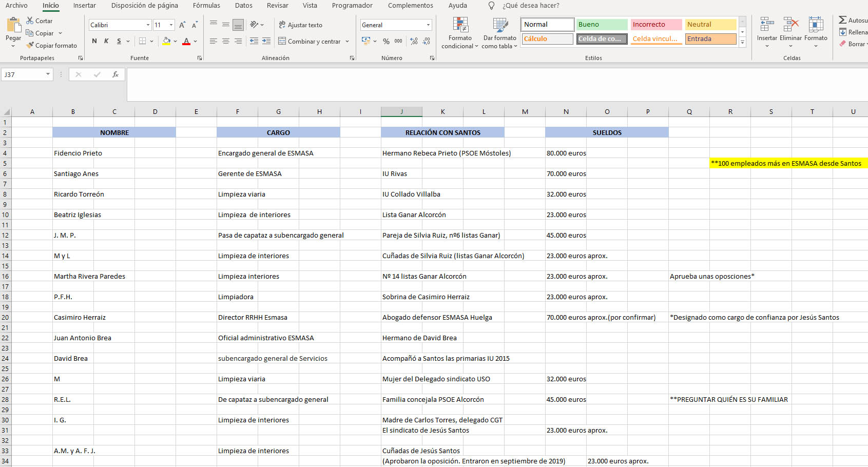Apply the Bueno cell style
Image resolution: width=868 pixels, height=467 pixels.
coord(602,24)
